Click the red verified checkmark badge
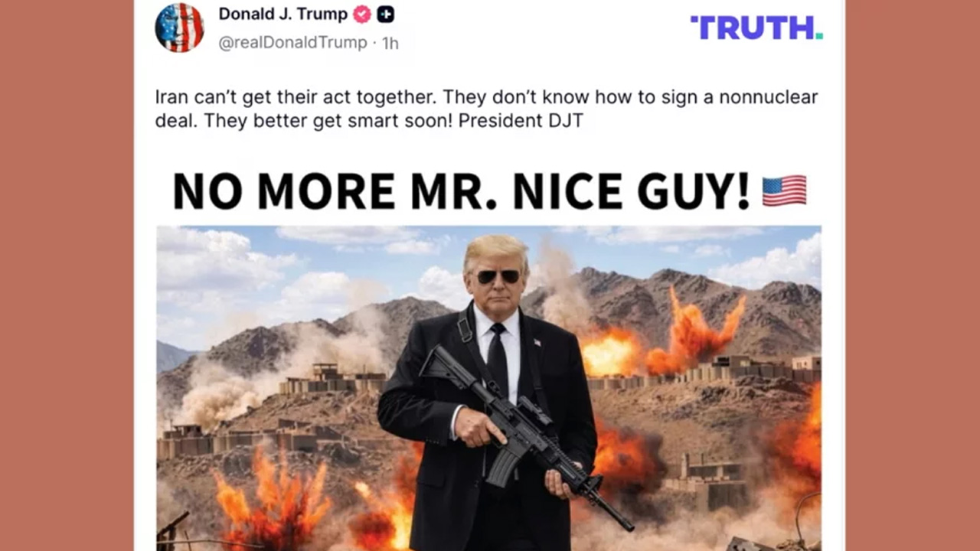 point(362,15)
